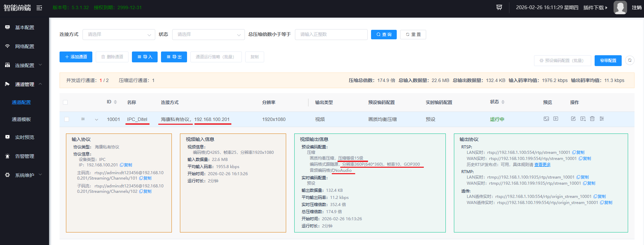
Task: Open 网络配置 in the sidebar
Action: point(24,46)
